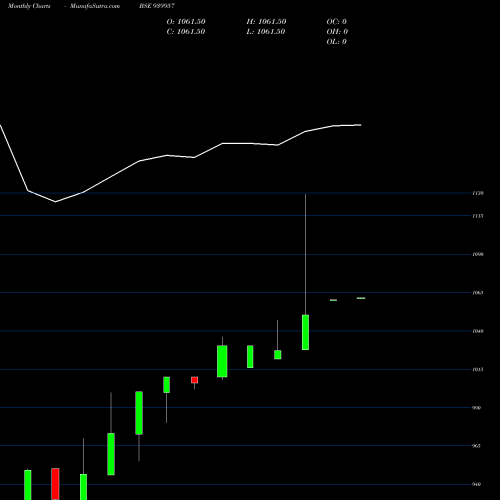Select the H: 1061.50 high value
Viewport: 500px width, 500px height.
(266, 22)
